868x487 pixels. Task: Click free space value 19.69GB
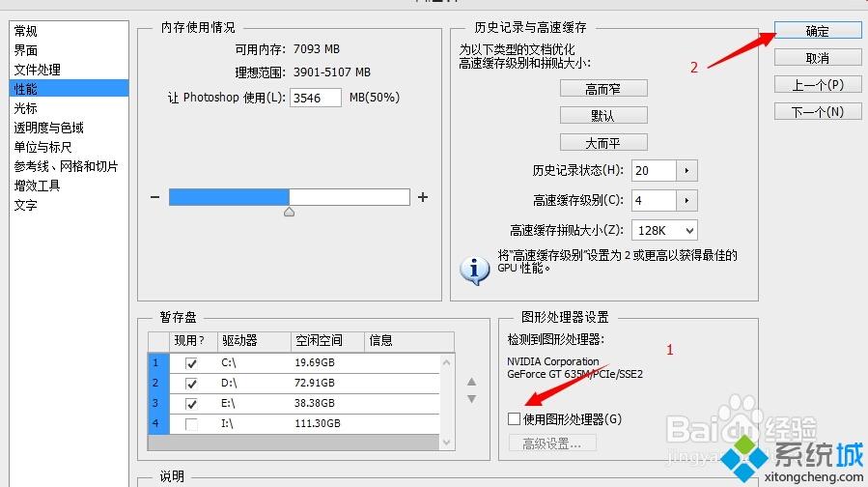click(315, 363)
